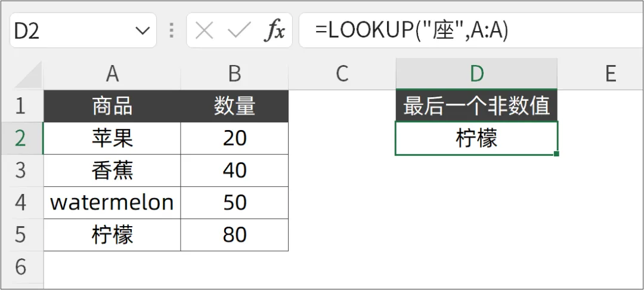
Task: Click the cancel (X) formula icon
Action: (204, 31)
